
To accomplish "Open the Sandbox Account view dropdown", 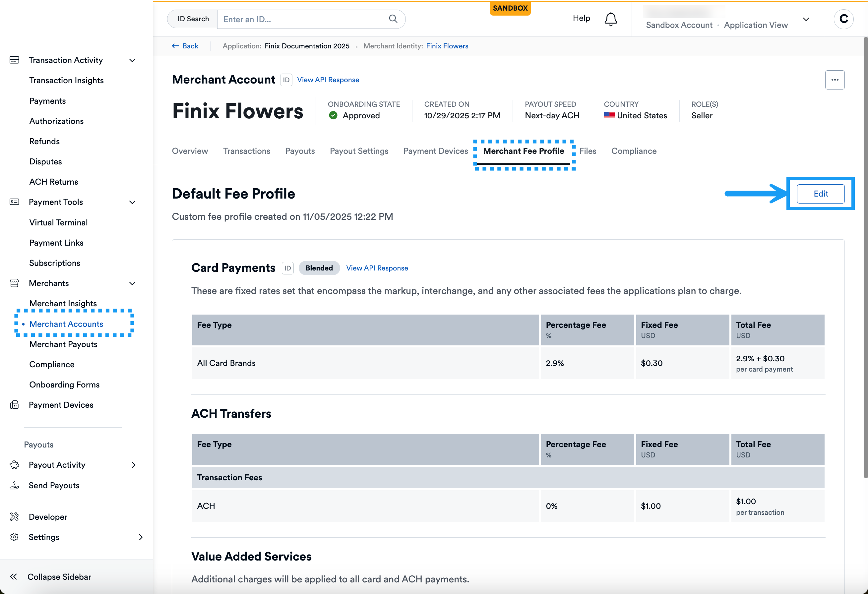I will coord(806,20).
